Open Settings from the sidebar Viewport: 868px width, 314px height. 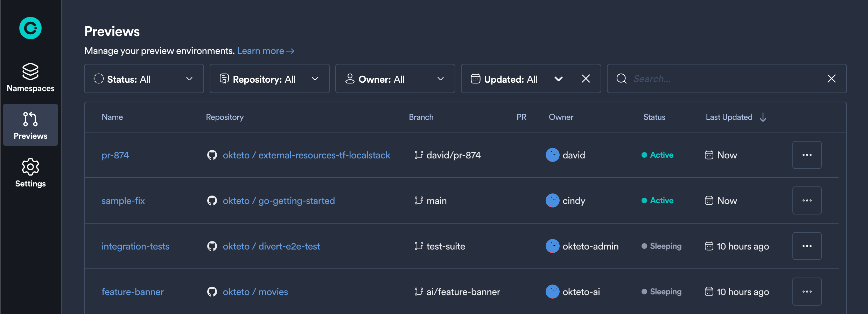(30, 173)
